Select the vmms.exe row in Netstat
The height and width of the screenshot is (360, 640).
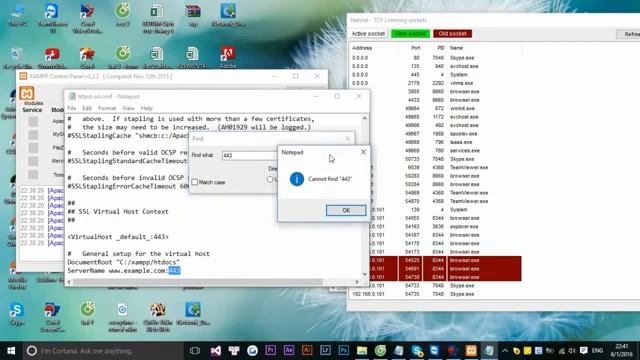(436, 83)
